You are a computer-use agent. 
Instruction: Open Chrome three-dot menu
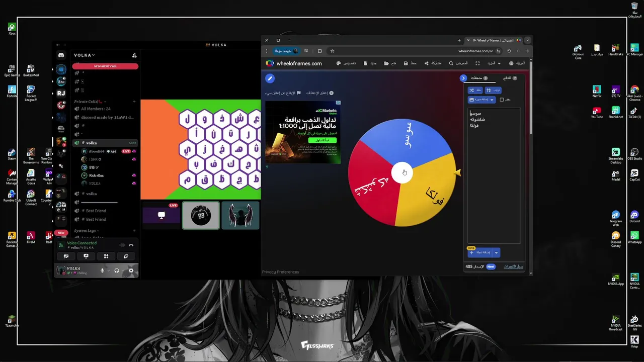(267, 51)
